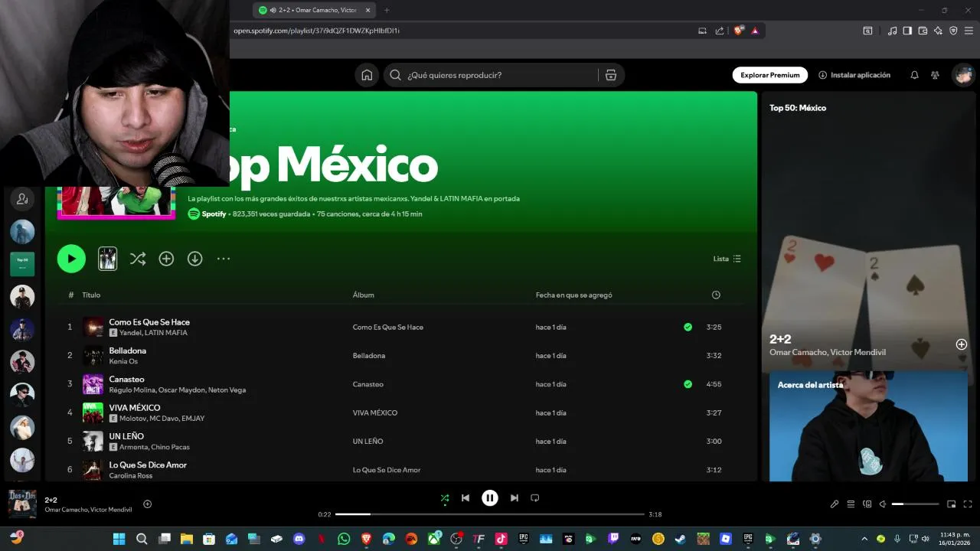Open the notifications bell
The height and width of the screenshot is (551, 980).
(x=914, y=75)
